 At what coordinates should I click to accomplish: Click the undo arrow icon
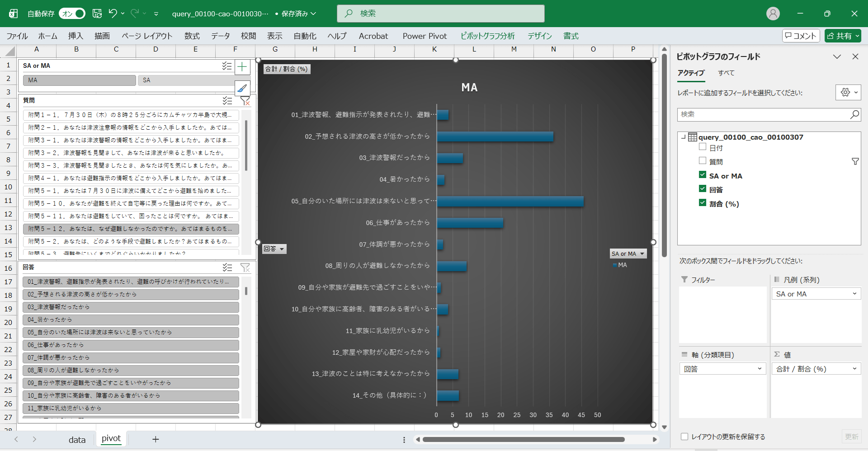click(113, 14)
